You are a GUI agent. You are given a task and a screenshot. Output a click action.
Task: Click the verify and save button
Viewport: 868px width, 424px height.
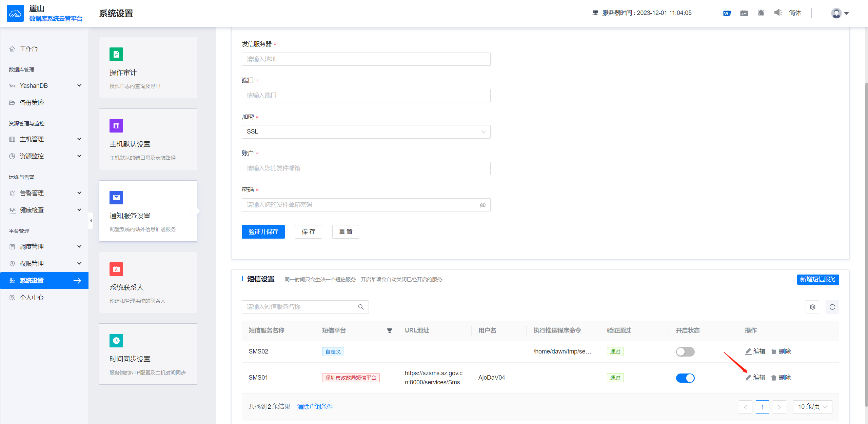263,232
